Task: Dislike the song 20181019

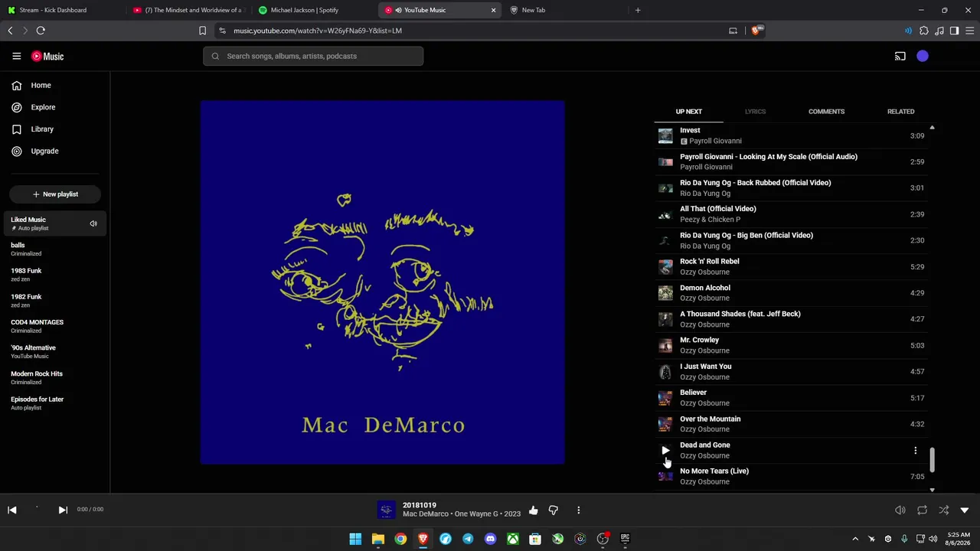Action: click(554, 510)
